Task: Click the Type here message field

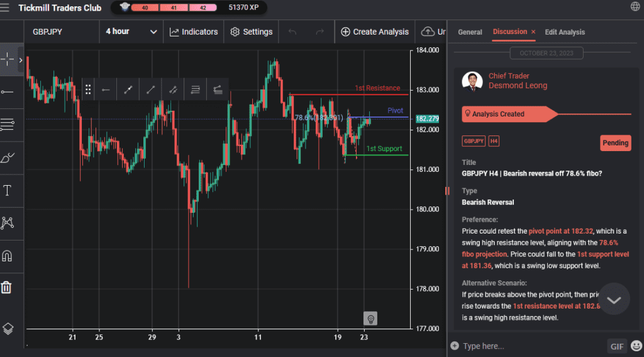Action: pos(532,346)
